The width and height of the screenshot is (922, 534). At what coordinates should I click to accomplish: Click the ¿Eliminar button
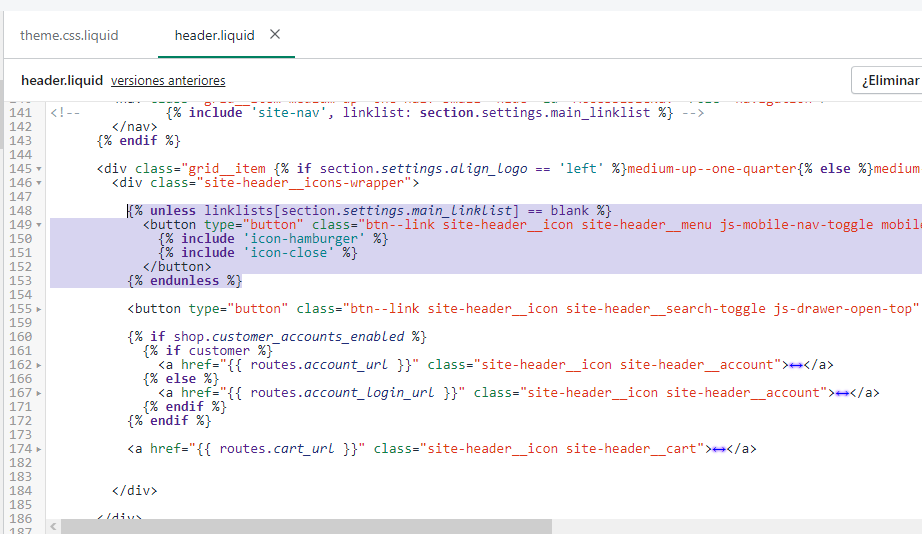coord(887,81)
